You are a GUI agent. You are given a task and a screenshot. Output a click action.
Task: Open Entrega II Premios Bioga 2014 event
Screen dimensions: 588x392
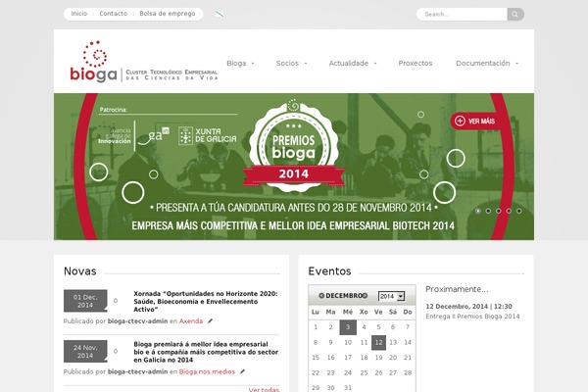point(472,317)
